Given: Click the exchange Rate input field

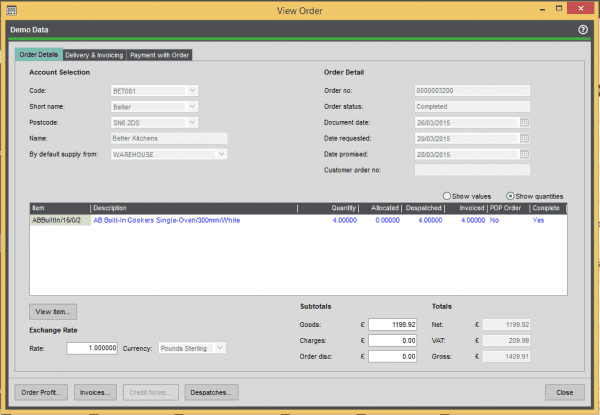Looking at the screenshot, I should pyautogui.click(x=92, y=348).
